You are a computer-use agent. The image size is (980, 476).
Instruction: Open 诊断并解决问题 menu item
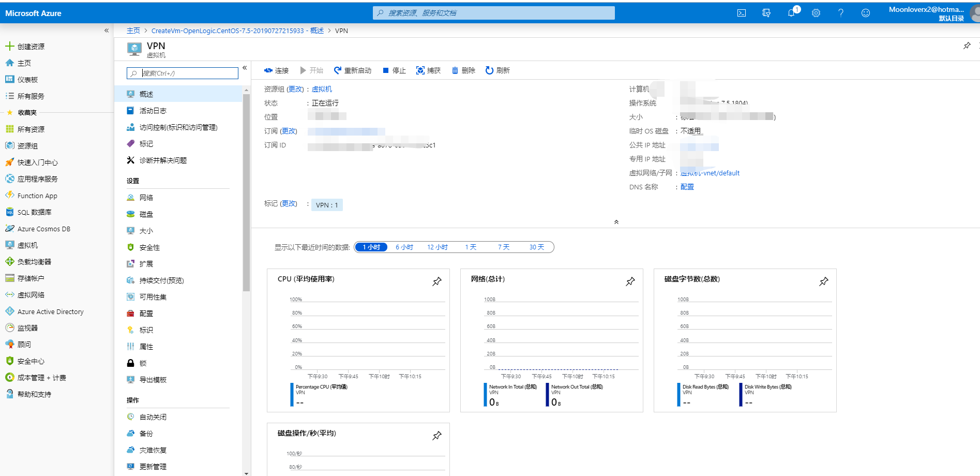coord(178,160)
